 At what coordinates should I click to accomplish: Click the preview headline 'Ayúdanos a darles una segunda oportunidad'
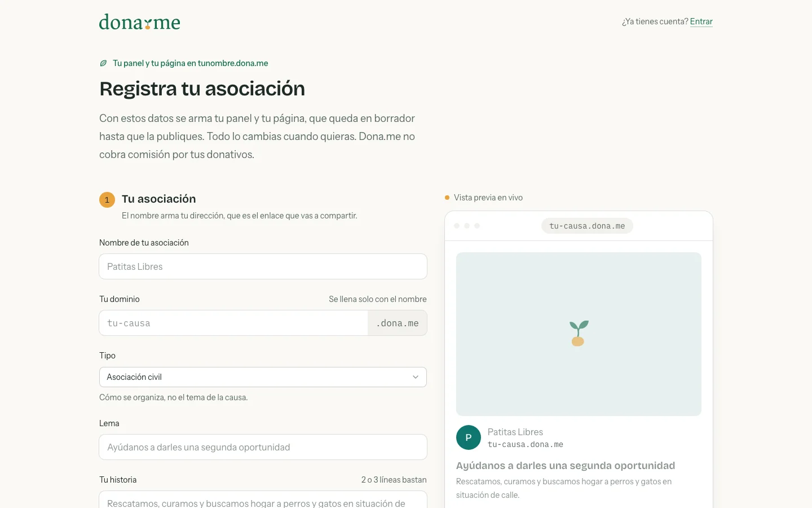566,466
